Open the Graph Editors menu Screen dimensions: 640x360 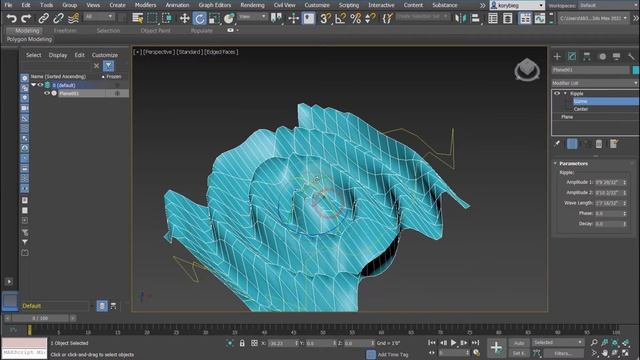point(215,5)
